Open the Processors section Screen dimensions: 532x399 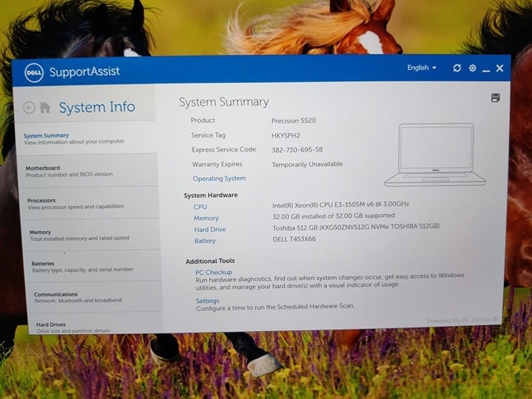click(90, 203)
